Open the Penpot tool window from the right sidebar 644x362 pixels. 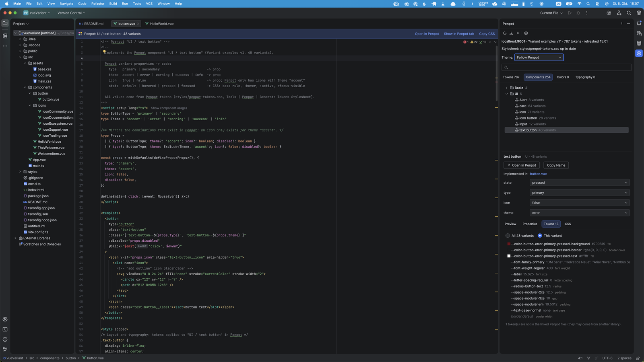[x=639, y=53]
